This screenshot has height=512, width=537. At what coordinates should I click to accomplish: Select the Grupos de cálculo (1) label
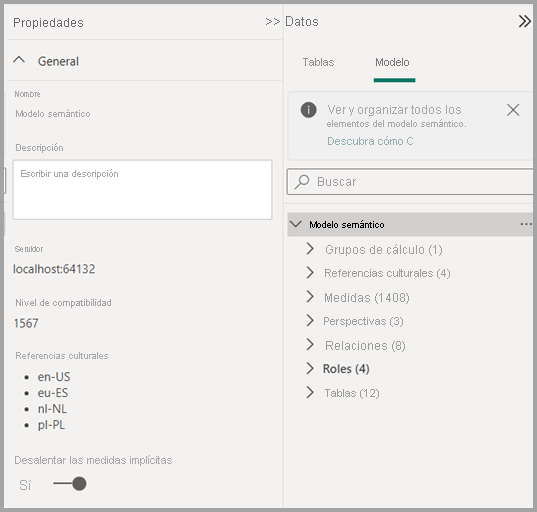tap(384, 250)
